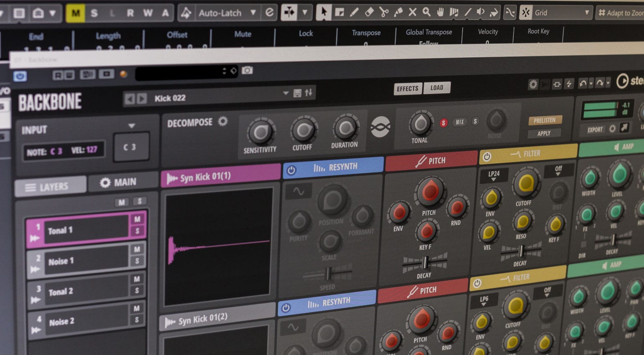Open the LP6 filter type dropdown
Screen dimensions: 644x355
point(484,301)
